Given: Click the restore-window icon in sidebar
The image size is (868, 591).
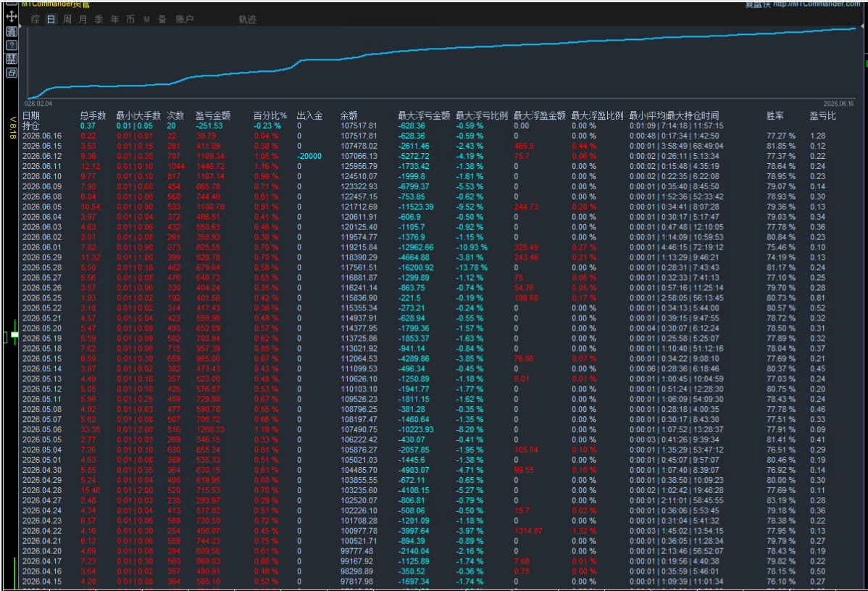Looking at the screenshot, I should click(11, 73).
